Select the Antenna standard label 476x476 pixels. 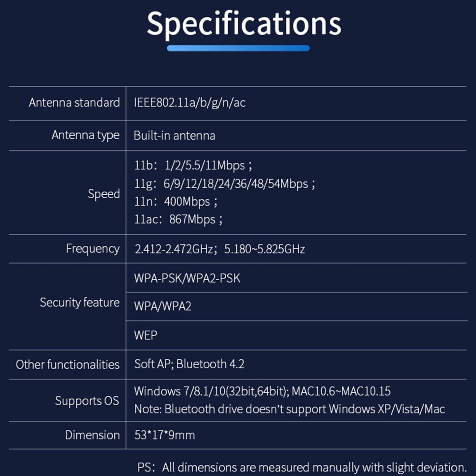(74, 102)
